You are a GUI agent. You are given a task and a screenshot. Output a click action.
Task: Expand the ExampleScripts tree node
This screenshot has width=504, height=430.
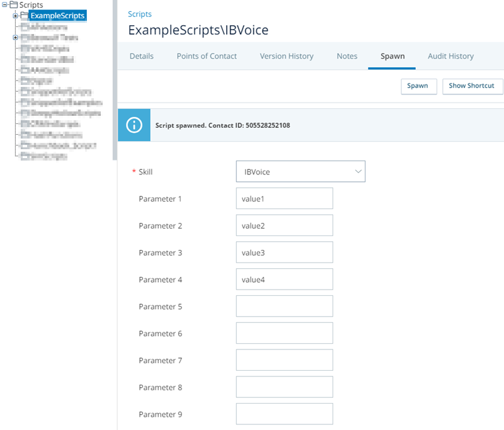[x=15, y=15]
